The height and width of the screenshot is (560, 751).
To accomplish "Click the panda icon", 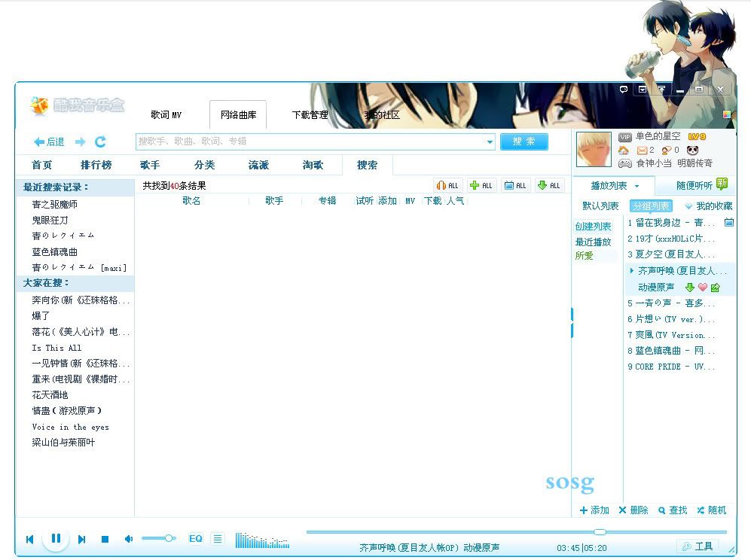I will 692,150.
